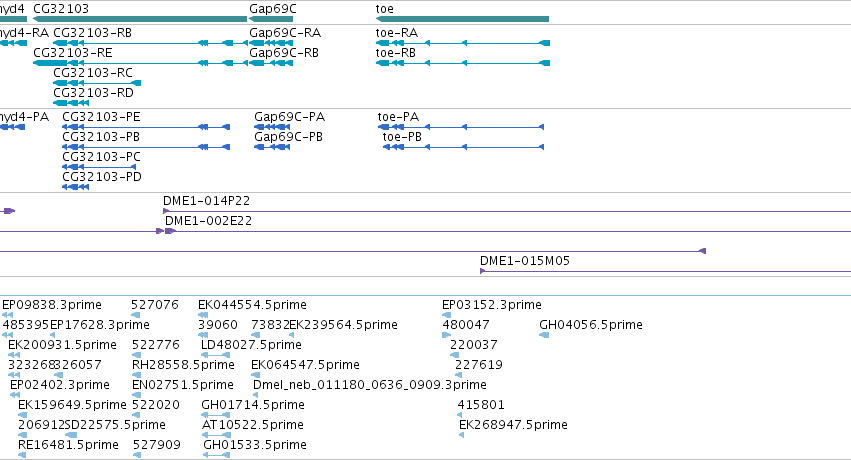Click the CG32103-RC transcript glyph
The image size is (851, 460).
click(x=97, y=83)
